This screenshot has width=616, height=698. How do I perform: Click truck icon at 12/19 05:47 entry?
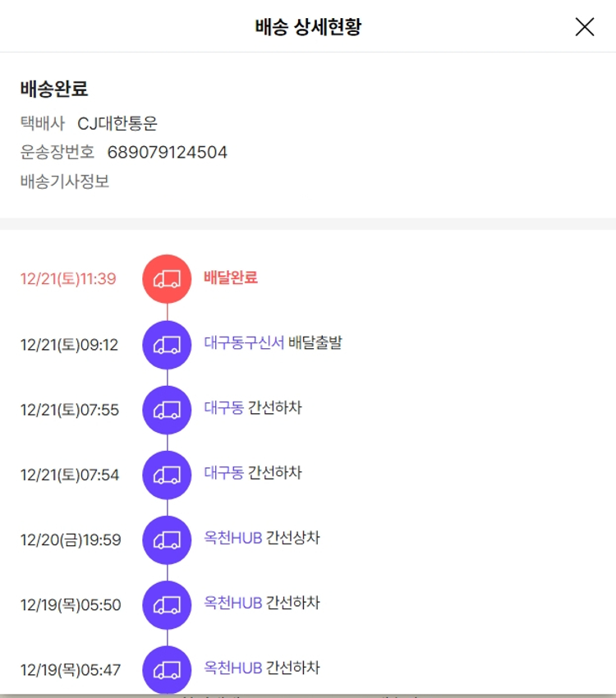tap(167, 669)
